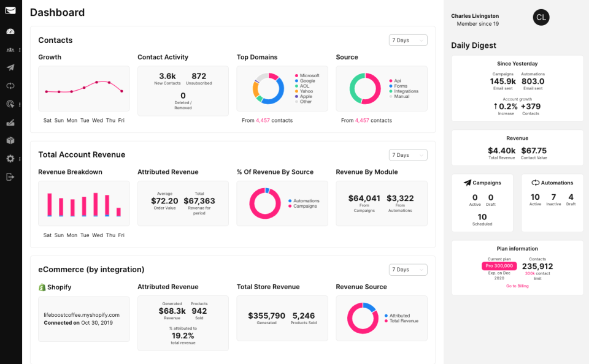Open Charles Livingston's CL avatar
This screenshot has width=589, height=364.
(541, 17)
